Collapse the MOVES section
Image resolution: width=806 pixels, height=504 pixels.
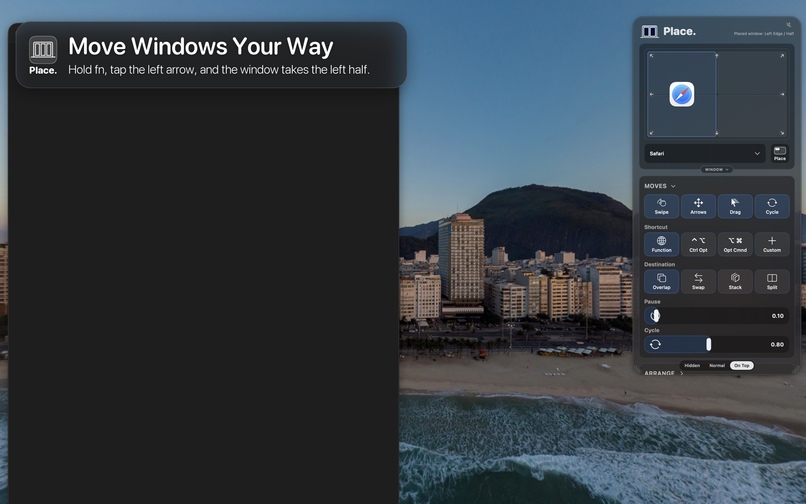click(660, 186)
